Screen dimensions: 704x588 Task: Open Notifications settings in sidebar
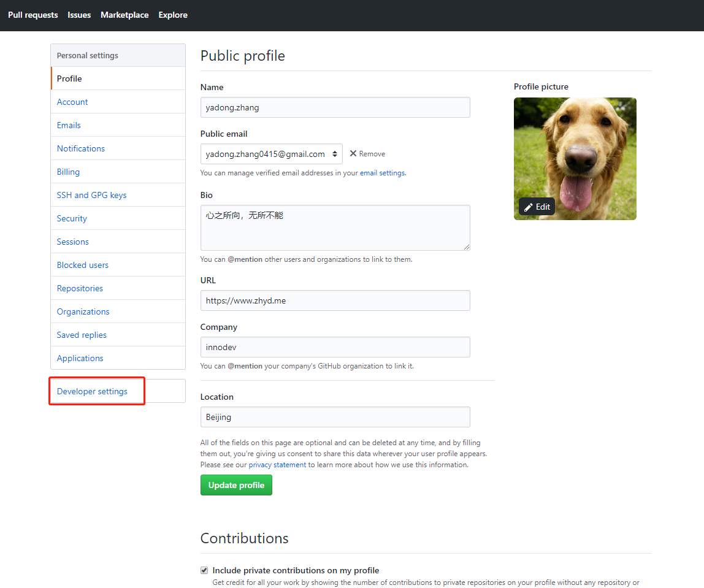[81, 148]
